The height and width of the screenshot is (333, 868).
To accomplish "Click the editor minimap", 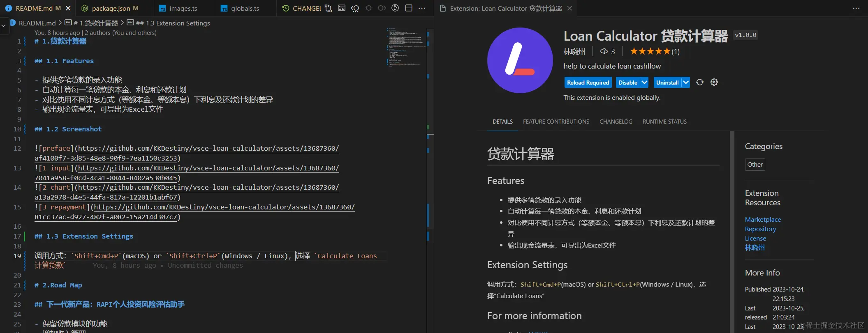I will [406, 47].
